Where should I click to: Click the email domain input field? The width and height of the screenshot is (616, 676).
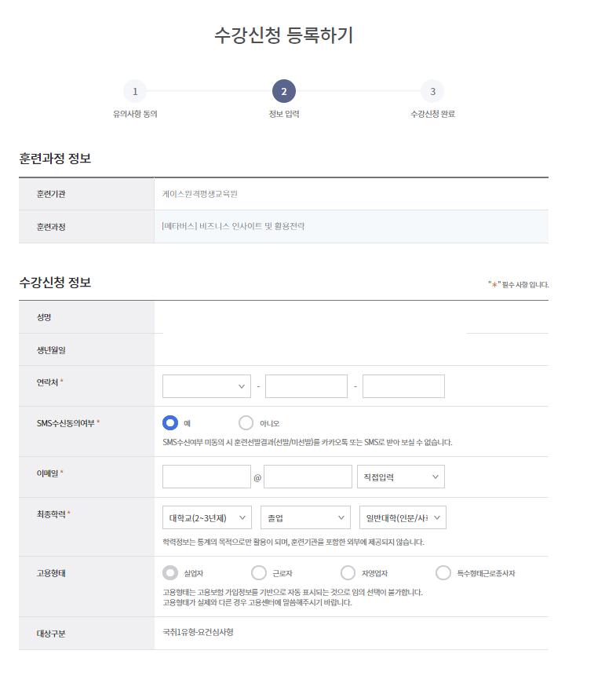click(308, 477)
